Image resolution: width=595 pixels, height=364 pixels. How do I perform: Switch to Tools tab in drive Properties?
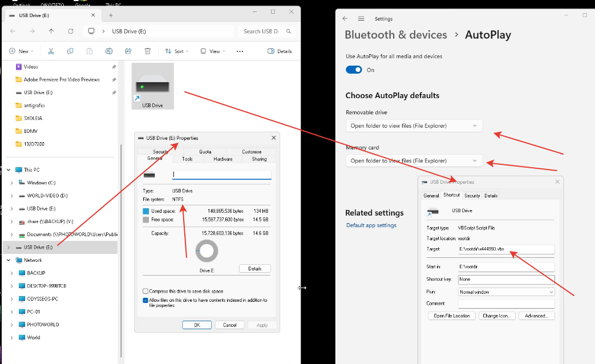pos(188,159)
